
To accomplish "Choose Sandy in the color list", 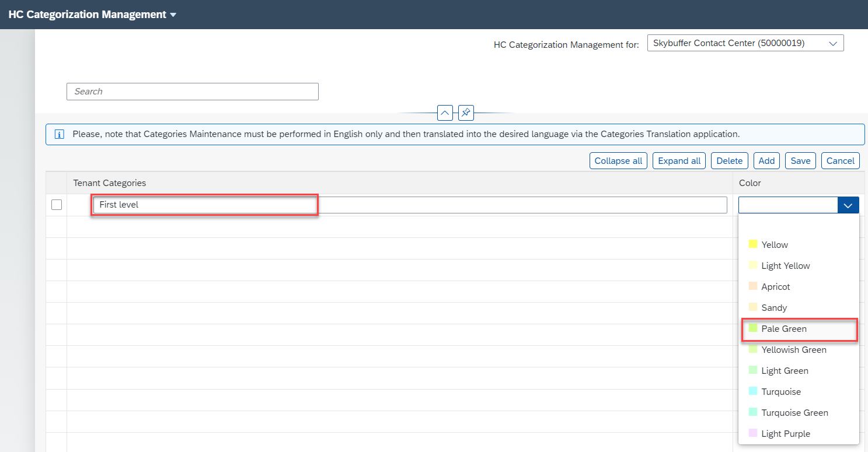I will [x=799, y=307].
